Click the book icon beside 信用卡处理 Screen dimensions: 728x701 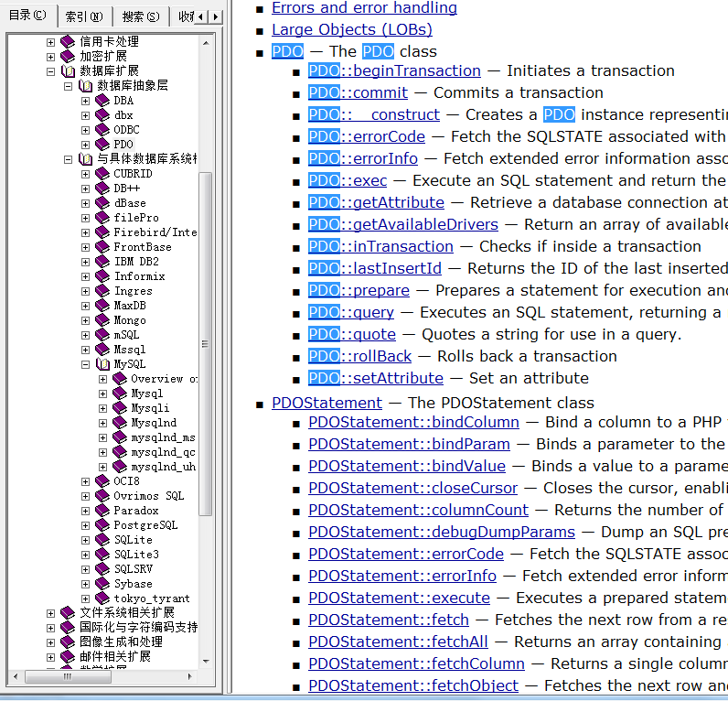pos(68,42)
